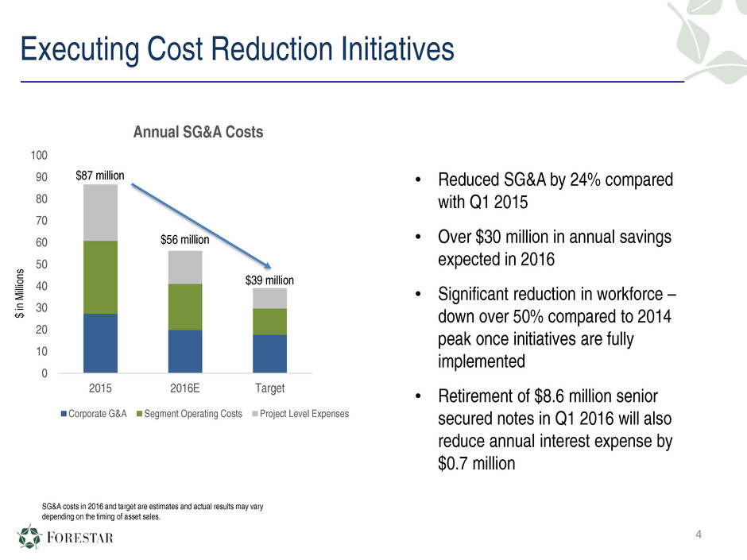
Task: Click the green segment of the Target bar
Action: 269,321
